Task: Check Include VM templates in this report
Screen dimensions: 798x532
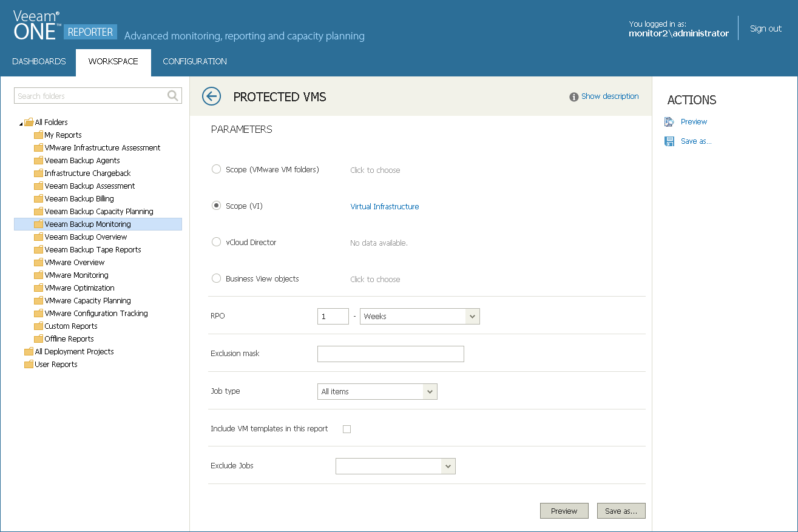Action: coord(347,429)
